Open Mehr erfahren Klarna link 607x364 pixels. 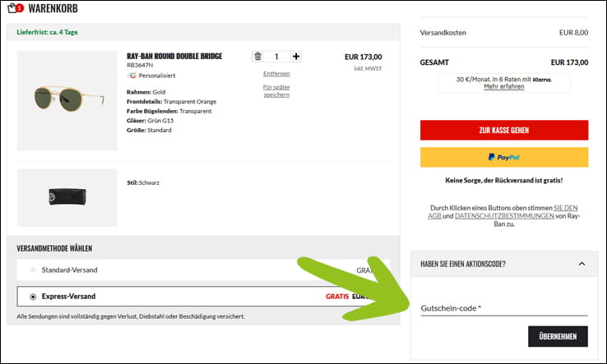coord(503,86)
